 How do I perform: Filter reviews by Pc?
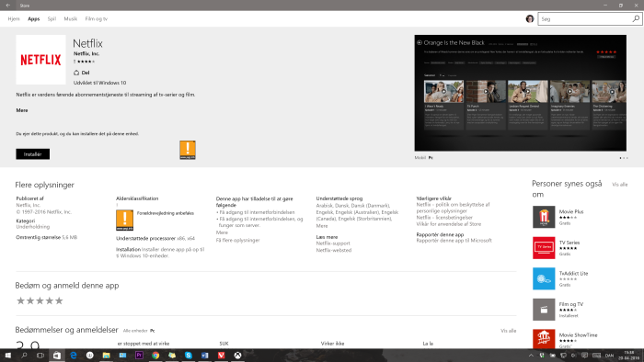tap(153, 331)
